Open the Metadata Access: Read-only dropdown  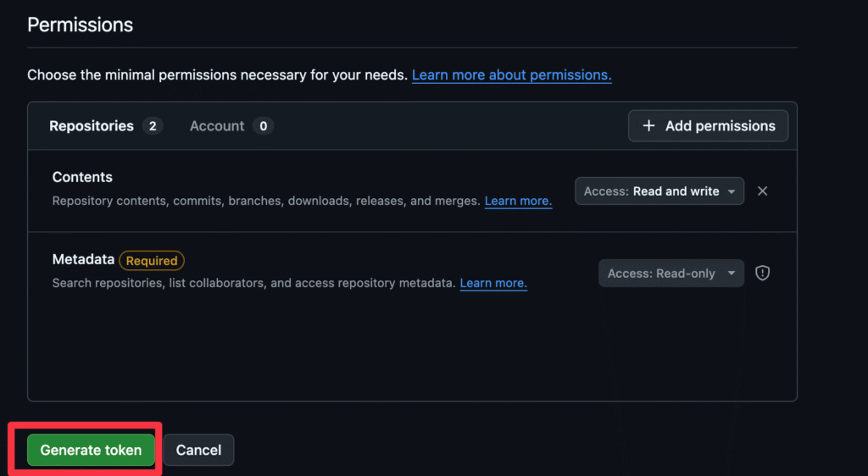(671, 273)
